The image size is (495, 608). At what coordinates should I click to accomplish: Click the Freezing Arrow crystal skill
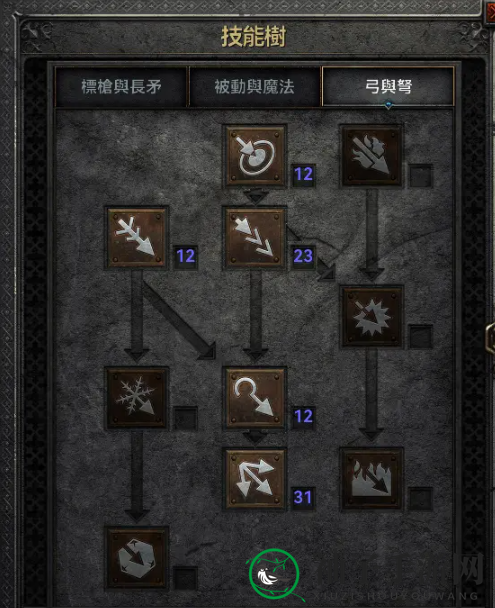(137, 558)
